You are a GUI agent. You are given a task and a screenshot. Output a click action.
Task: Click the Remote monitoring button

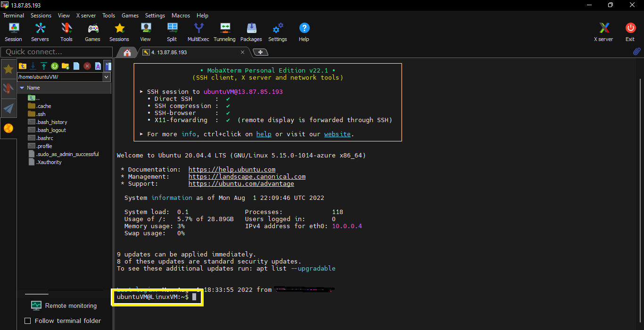pos(64,305)
